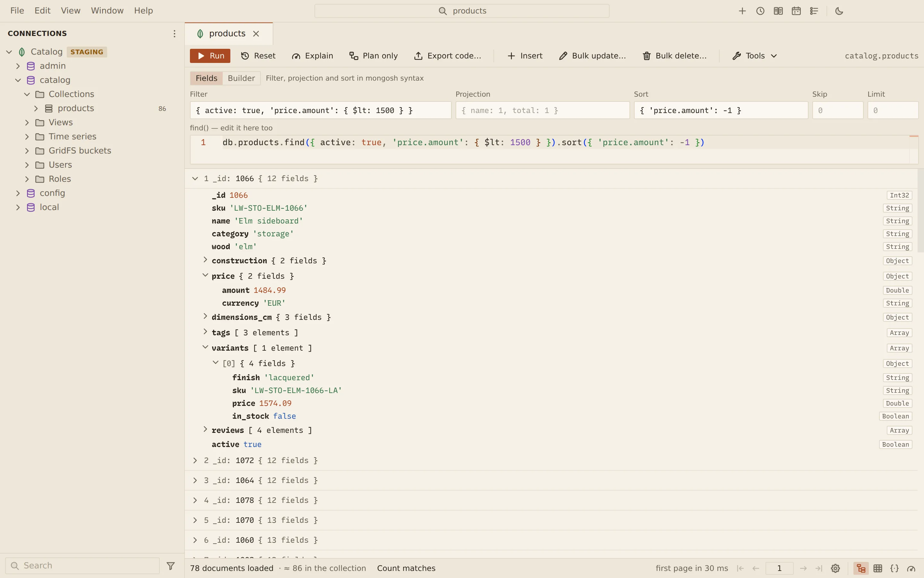Open Export code dialog

click(x=448, y=56)
